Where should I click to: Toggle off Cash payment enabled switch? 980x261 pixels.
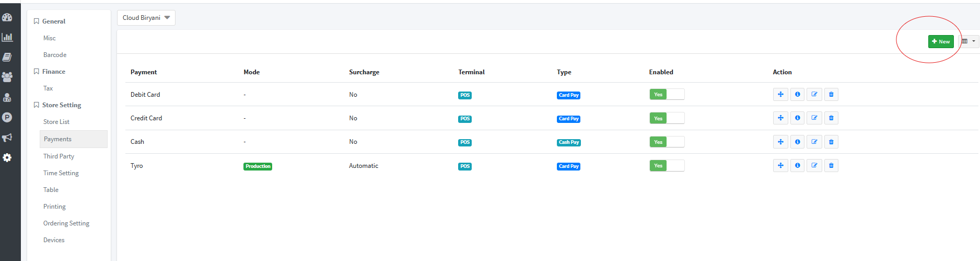click(x=667, y=142)
